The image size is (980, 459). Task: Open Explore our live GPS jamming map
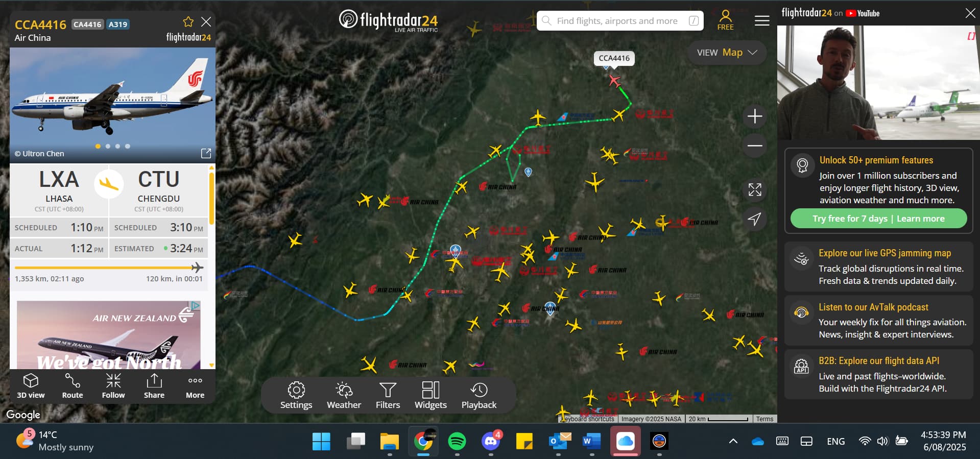click(878, 267)
